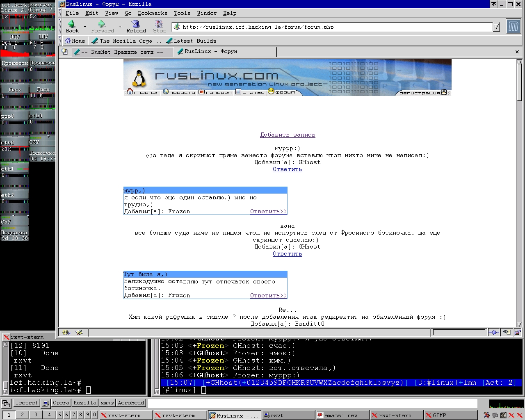Click Ответить under the хана post
The height and width of the screenshot is (420, 525).
(288, 253)
